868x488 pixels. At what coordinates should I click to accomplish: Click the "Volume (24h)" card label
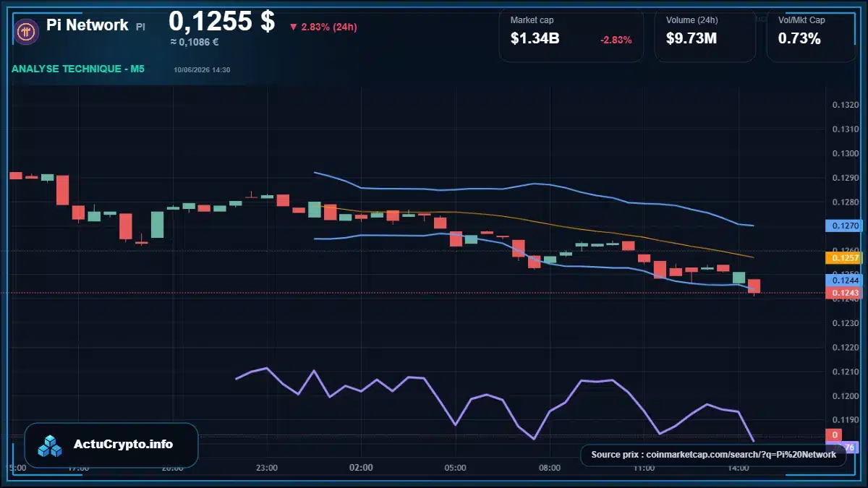point(692,20)
